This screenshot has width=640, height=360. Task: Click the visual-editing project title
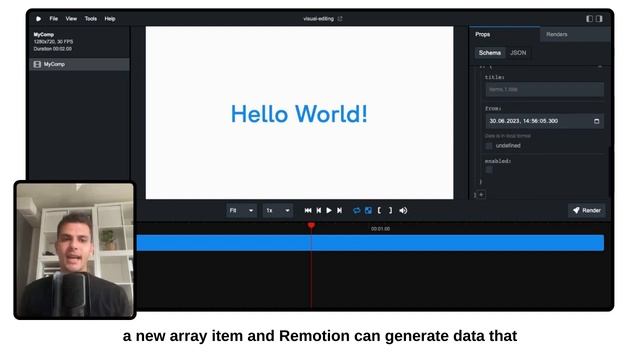click(318, 19)
